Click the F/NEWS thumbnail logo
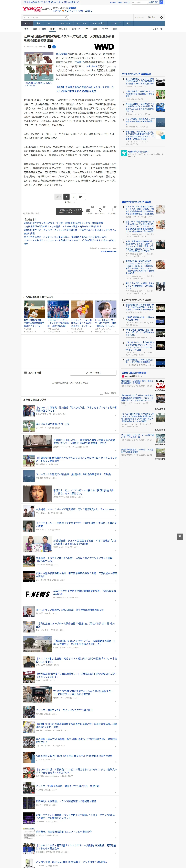This screenshot has height=868, width=186. (38, 594)
